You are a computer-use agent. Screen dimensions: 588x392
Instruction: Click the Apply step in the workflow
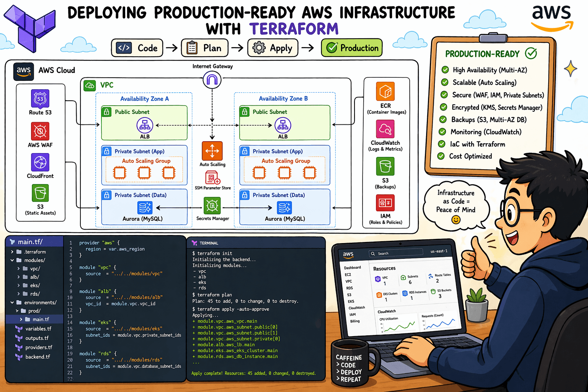(x=273, y=47)
